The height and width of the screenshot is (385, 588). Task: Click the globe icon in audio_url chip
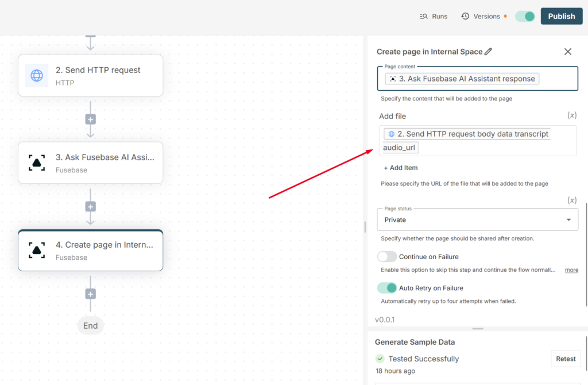(x=392, y=134)
